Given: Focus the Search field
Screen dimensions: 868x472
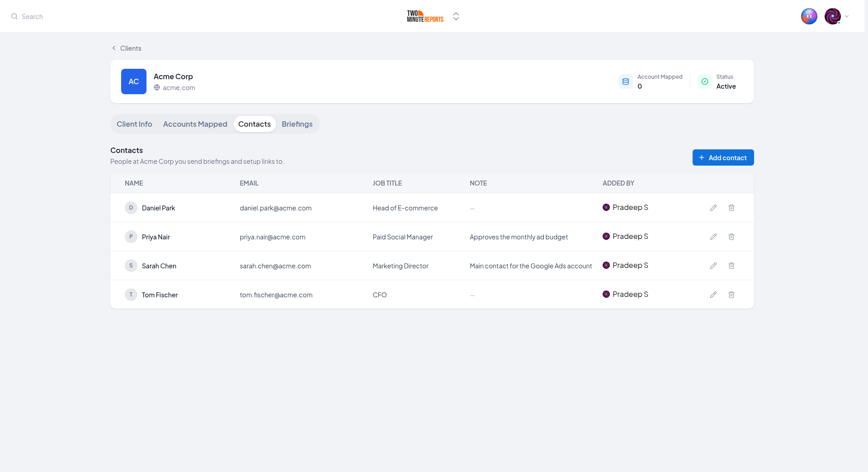Looking at the screenshot, I should click(32, 16).
